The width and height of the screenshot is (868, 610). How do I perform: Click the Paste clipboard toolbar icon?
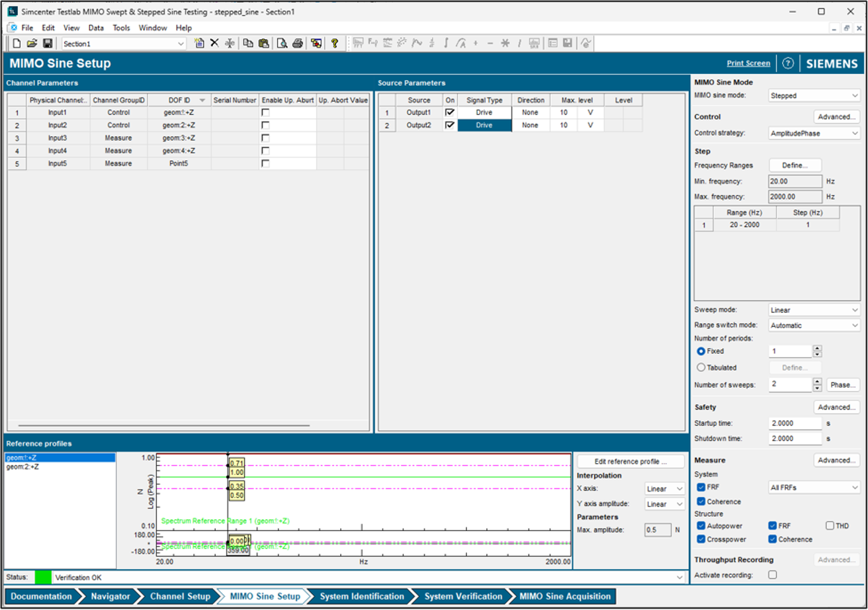point(264,44)
